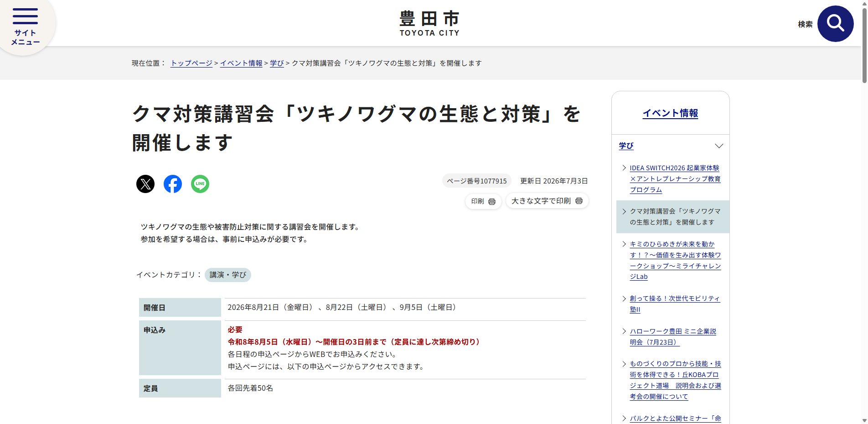
Task: Click 大きな文字で印刷 button
Action: 547,201
